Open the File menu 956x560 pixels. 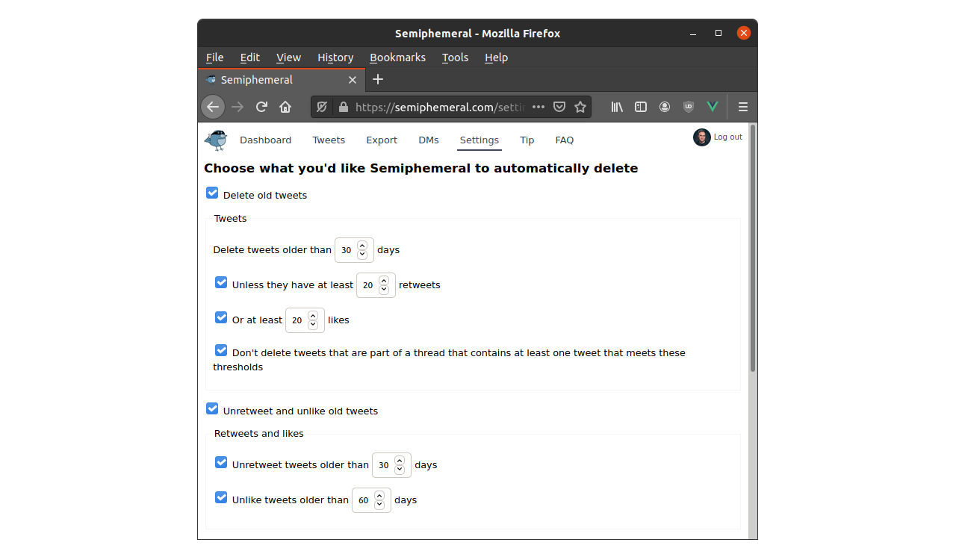214,57
